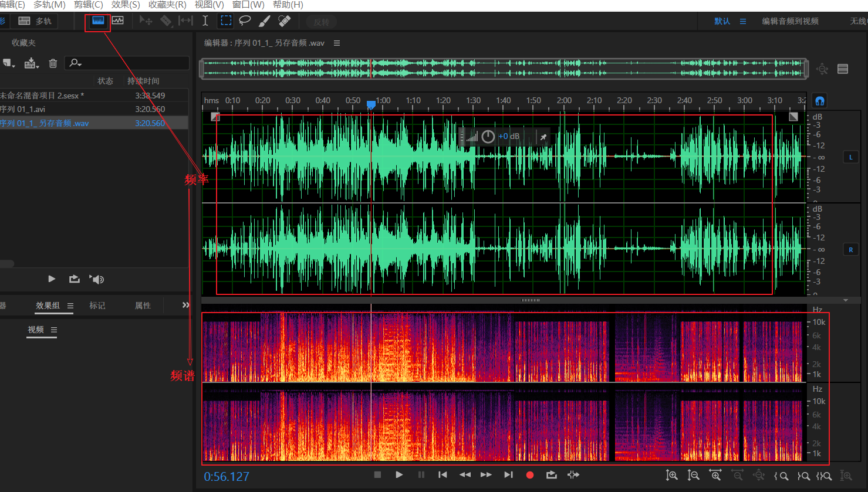Click the playhead marker on the timeline
The height and width of the screenshot is (492, 868).
click(371, 104)
